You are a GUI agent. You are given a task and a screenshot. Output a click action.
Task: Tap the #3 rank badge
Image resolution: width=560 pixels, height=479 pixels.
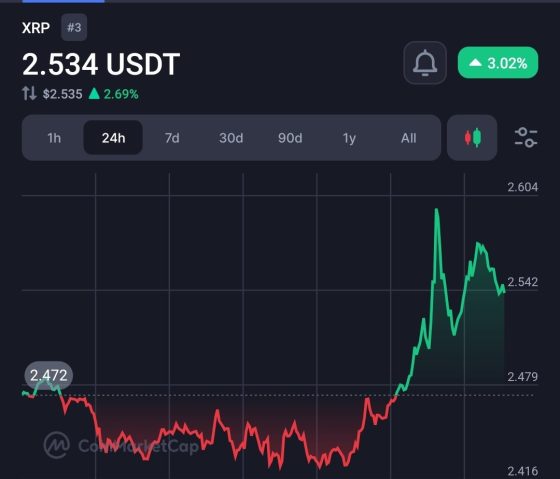pyautogui.click(x=74, y=27)
